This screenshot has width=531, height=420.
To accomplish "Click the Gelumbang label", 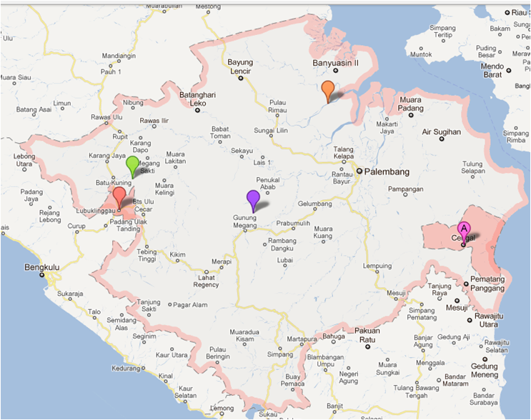I will 314,204.
